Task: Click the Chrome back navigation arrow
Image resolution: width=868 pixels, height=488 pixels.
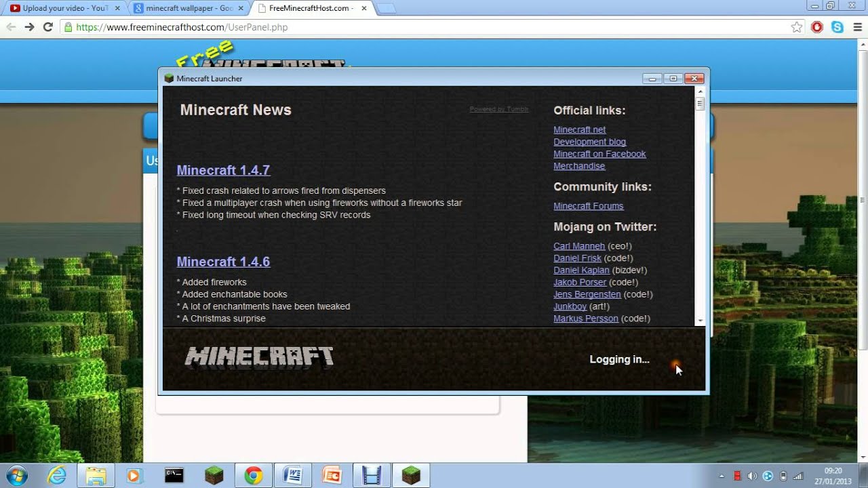Action: click(x=11, y=27)
